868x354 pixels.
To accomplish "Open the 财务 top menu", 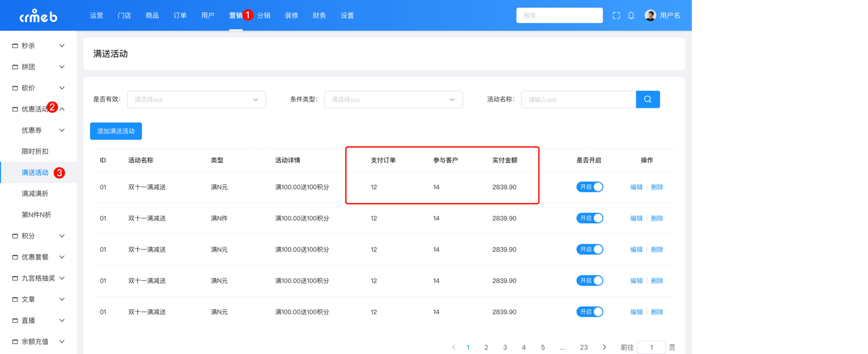I will [319, 15].
